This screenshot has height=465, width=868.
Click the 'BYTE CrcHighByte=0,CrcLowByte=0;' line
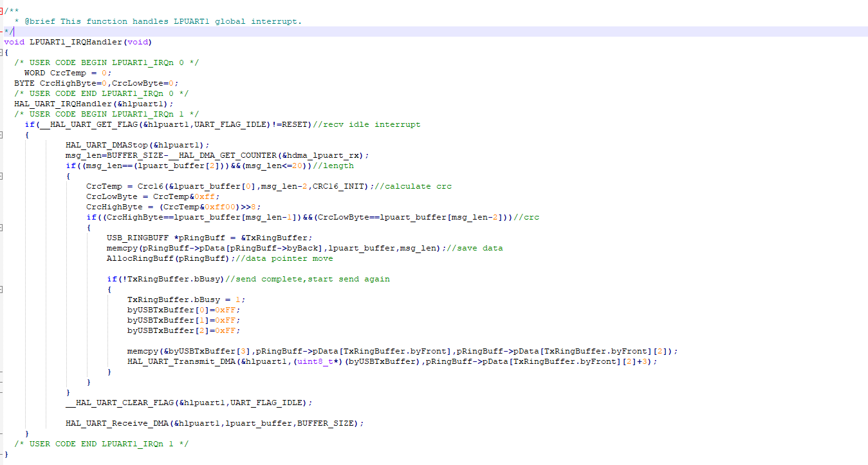point(96,83)
